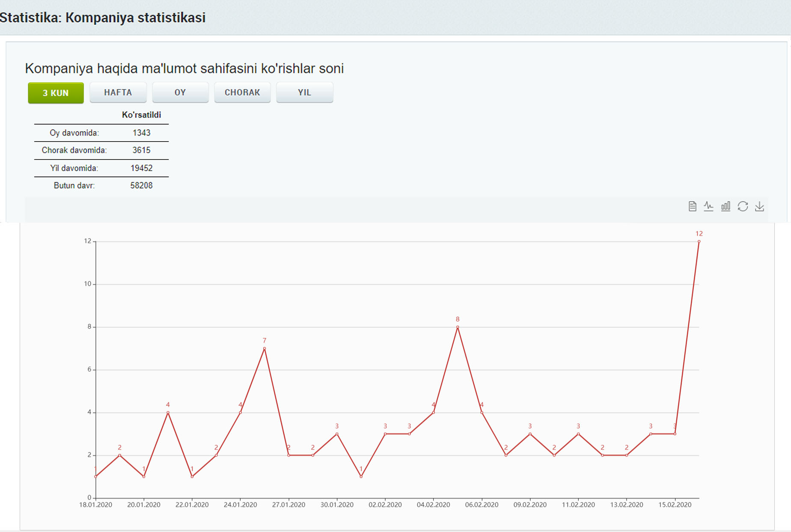
Task: Click the Yil davomida value 19452
Action: tap(141, 168)
